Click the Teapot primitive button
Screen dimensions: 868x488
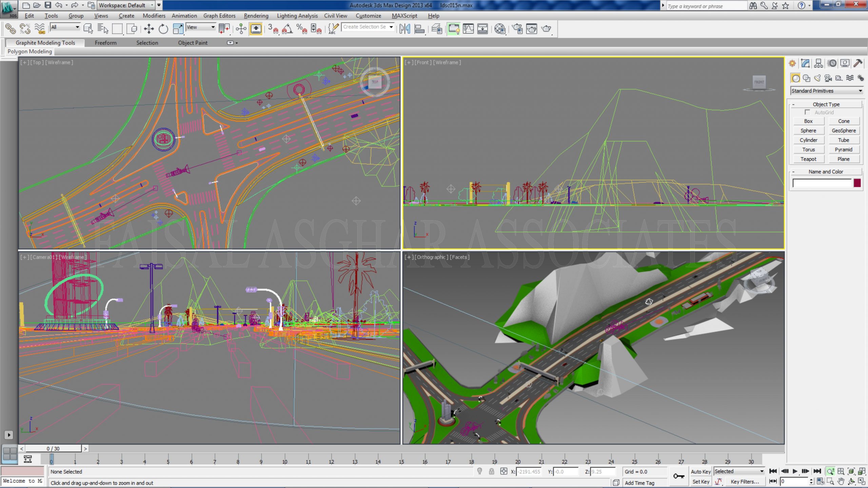pyautogui.click(x=808, y=159)
